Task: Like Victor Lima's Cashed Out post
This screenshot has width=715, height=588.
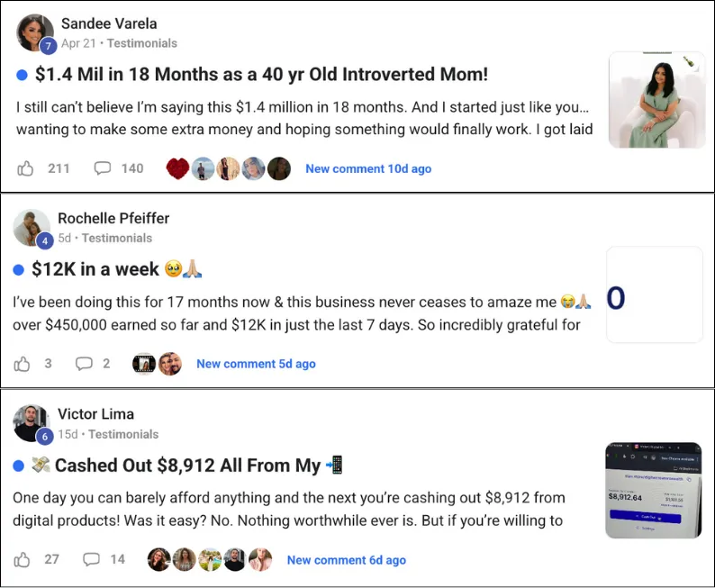Action: (22, 559)
